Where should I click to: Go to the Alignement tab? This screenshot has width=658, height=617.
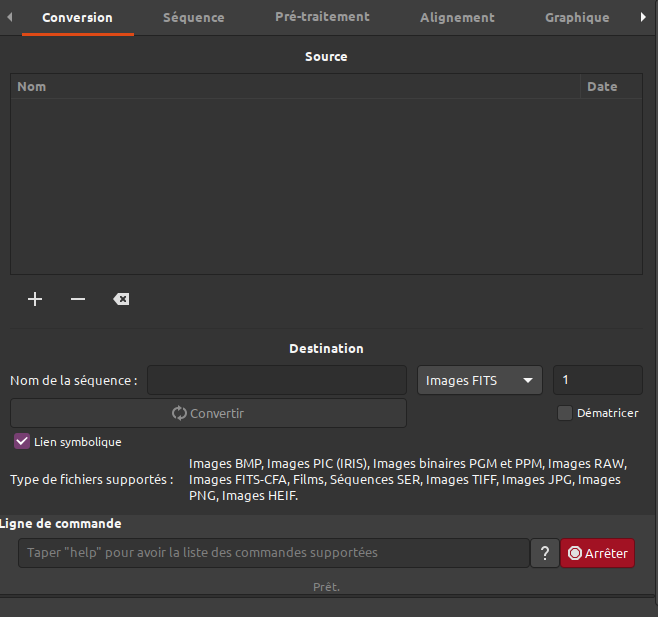coord(457,18)
